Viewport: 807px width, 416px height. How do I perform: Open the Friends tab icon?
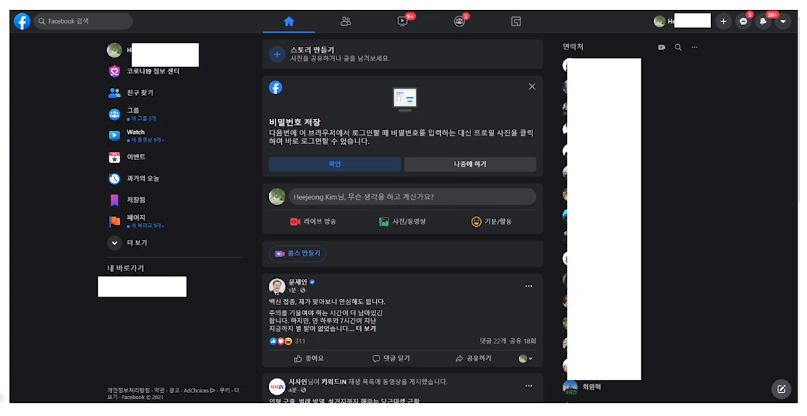[346, 22]
